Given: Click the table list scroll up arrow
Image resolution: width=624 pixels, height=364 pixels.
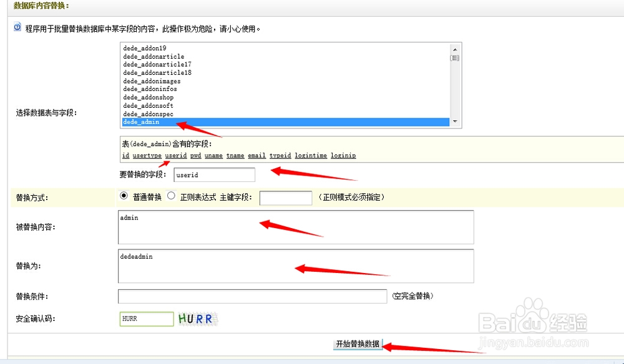Looking at the screenshot, I should [x=455, y=49].
